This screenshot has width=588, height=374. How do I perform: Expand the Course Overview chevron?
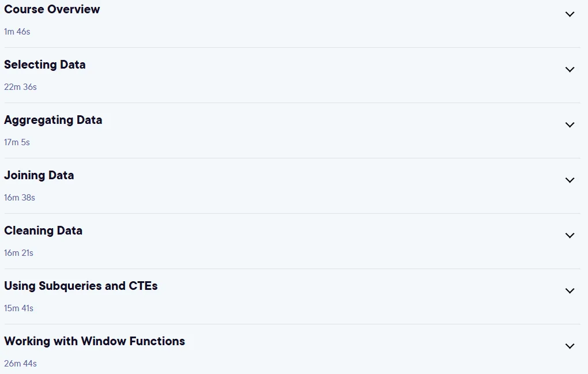point(570,14)
